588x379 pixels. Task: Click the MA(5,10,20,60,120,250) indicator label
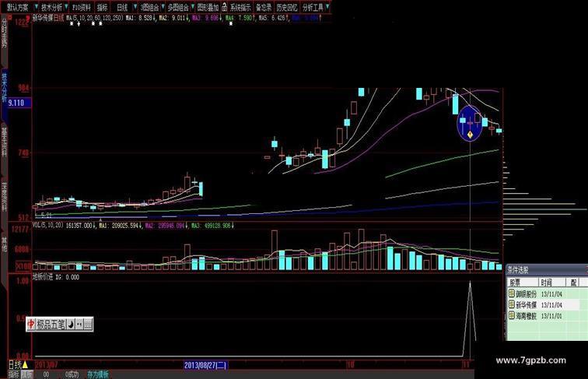pyautogui.click(x=95, y=18)
